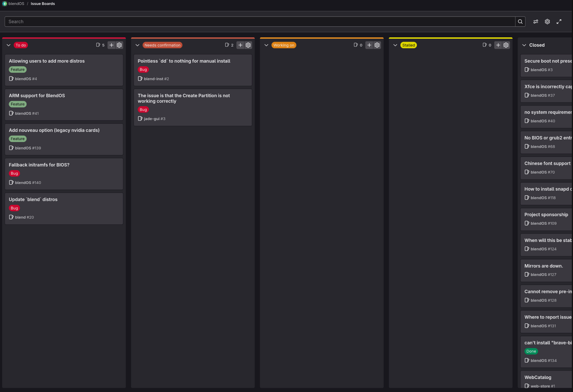
Task: Open settings gear for Needs confirmation list
Action: point(248,45)
